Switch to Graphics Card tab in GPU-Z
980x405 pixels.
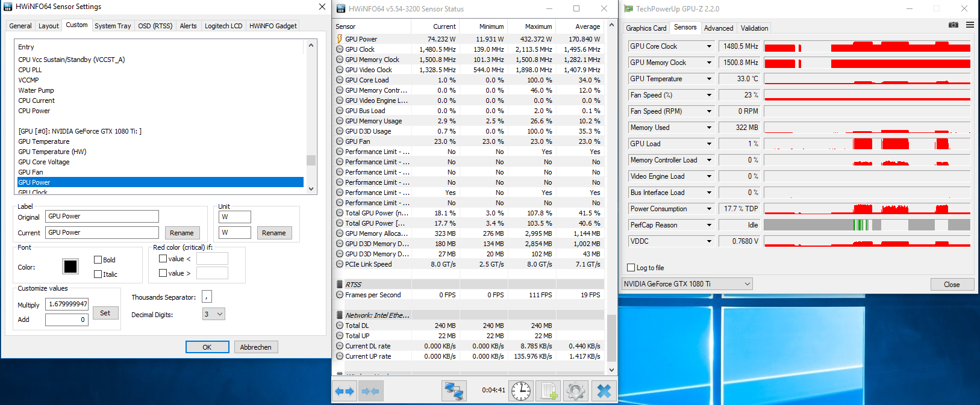(646, 28)
